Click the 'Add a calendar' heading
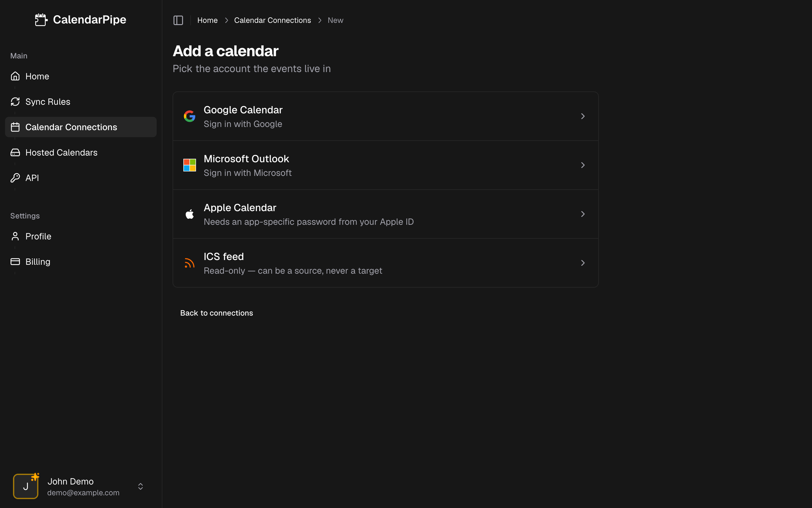This screenshot has width=812, height=508. click(226, 51)
